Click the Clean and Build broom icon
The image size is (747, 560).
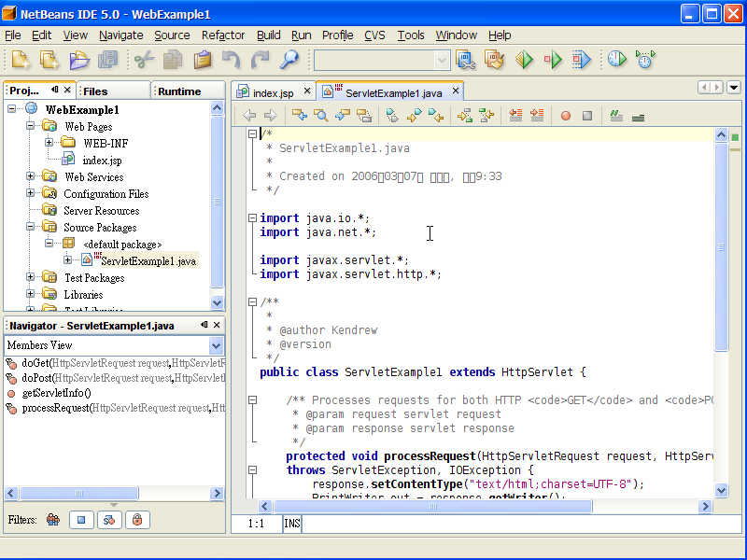[x=495, y=60]
